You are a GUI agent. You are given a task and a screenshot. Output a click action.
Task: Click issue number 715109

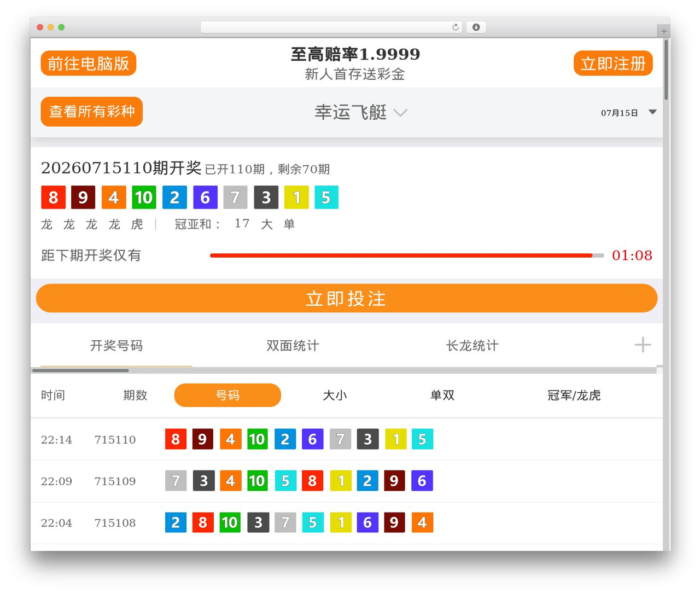pos(115,481)
